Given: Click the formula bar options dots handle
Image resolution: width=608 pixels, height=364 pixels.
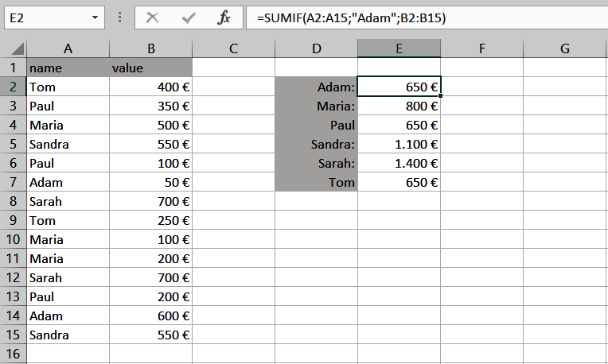Looking at the screenshot, I should click(119, 17).
